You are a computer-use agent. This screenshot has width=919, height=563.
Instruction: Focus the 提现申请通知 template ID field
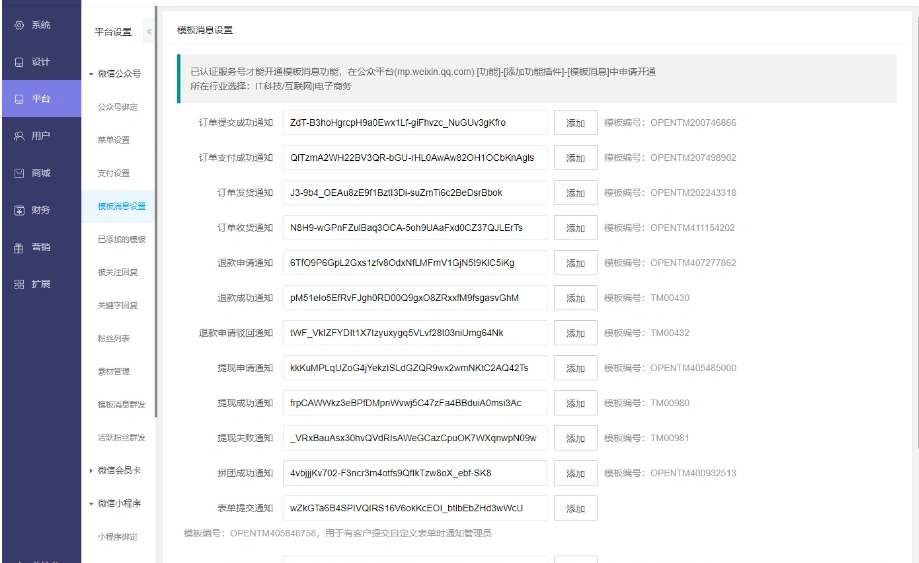[x=415, y=368]
